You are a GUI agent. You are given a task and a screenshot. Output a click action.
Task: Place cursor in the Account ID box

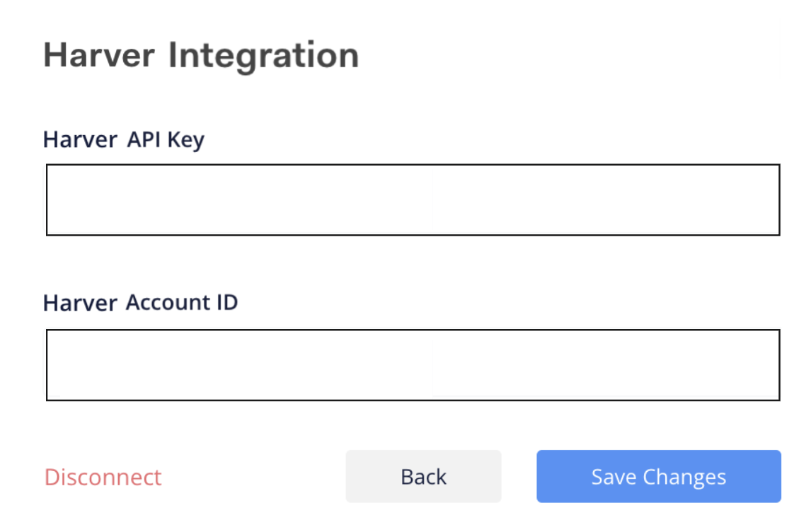pos(413,364)
